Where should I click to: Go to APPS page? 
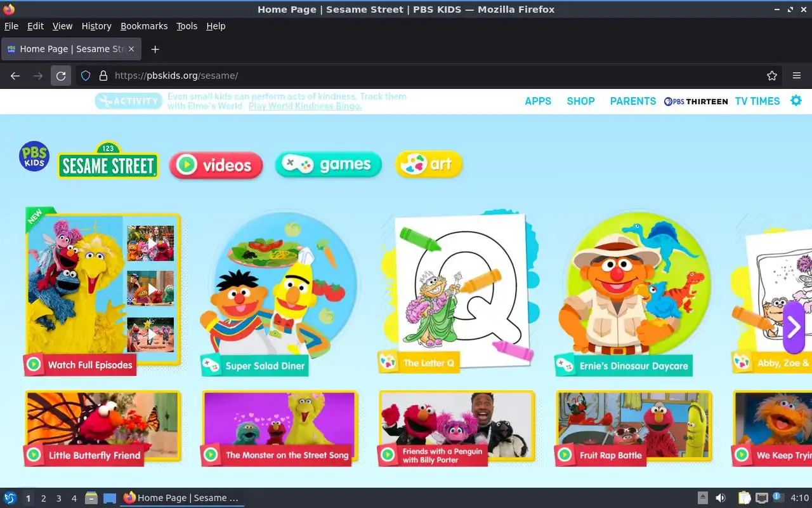click(538, 101)
